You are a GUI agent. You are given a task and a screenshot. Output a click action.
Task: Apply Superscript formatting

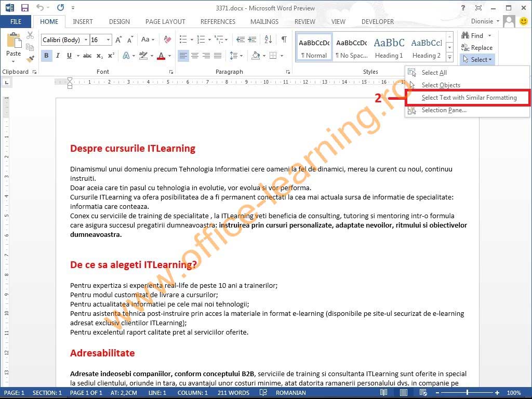pos(111,56)
